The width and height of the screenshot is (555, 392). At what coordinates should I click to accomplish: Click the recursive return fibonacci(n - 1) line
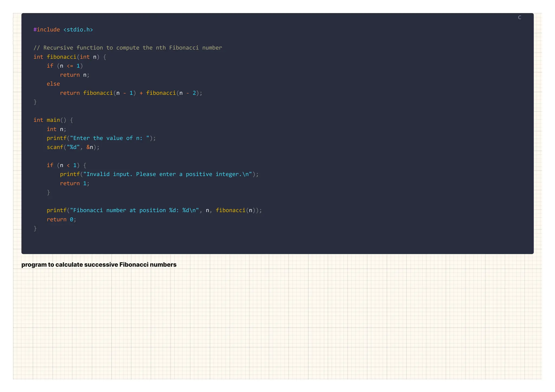tap(131, 93)
